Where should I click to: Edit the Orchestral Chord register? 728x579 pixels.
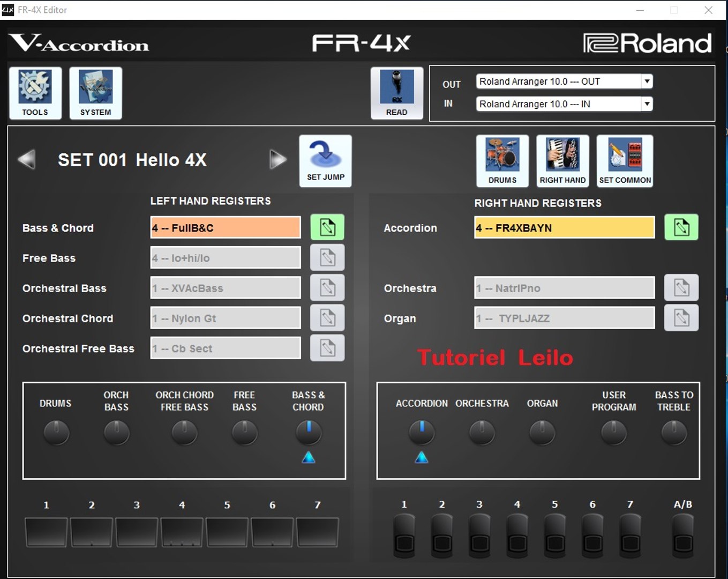pyautogui.click(x=327, y=318)
